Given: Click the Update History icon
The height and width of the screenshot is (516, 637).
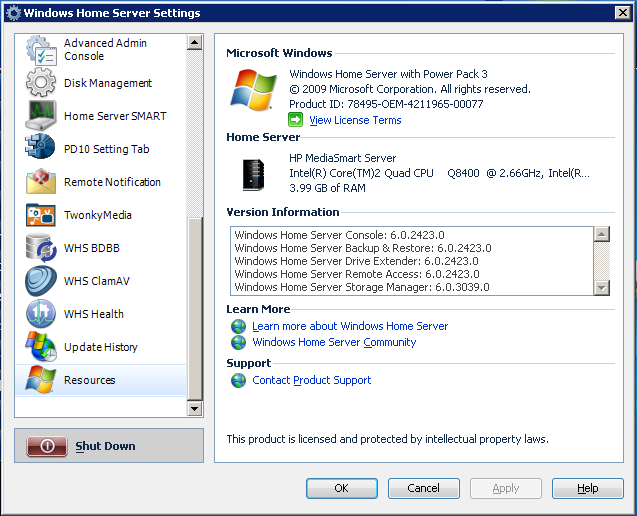Looking at the screenshot, I should (x=41, y=347).
